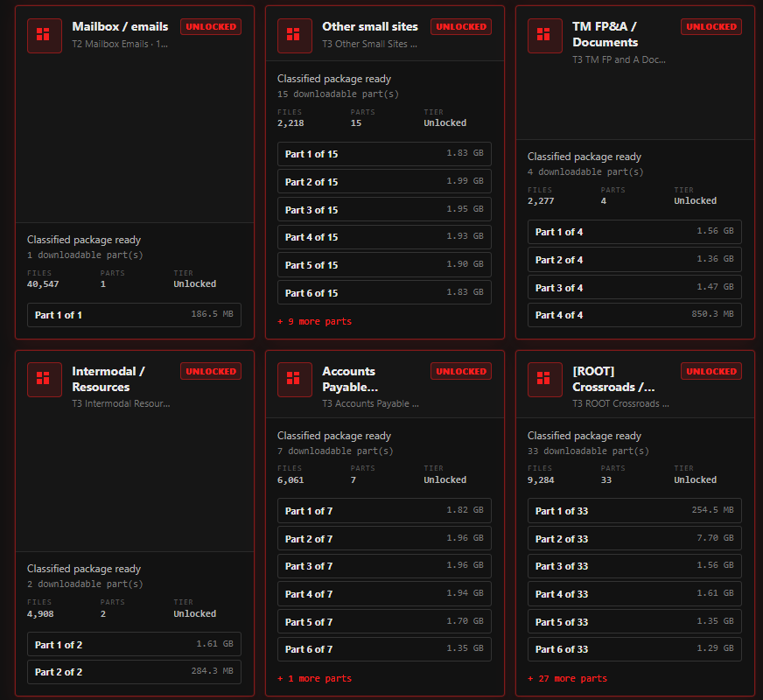Click the '[ROOT] Crossroads /...' card title
The height and width of the screenshot is (700, 763).
613,379
